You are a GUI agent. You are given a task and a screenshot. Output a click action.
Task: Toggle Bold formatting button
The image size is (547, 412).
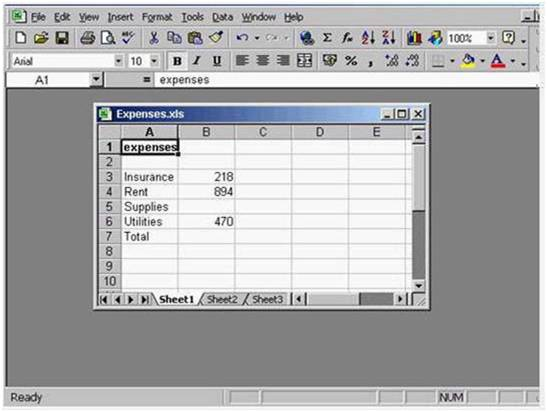[x=177, y=61]
